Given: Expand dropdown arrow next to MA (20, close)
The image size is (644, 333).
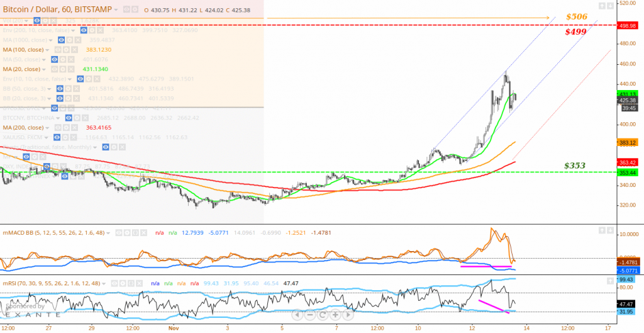Looking at the screenshot, I should [x=44, y=69].
